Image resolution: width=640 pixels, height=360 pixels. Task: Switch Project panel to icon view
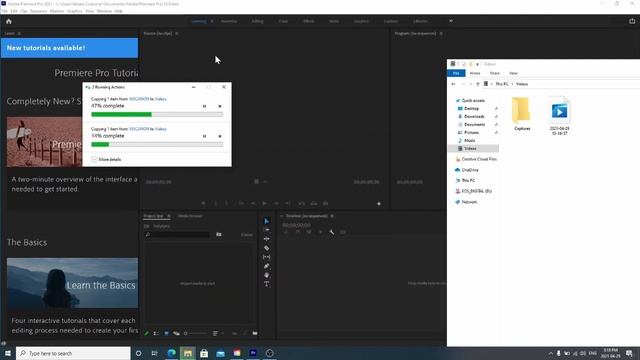pyautogui.click(x=166, y=333)
